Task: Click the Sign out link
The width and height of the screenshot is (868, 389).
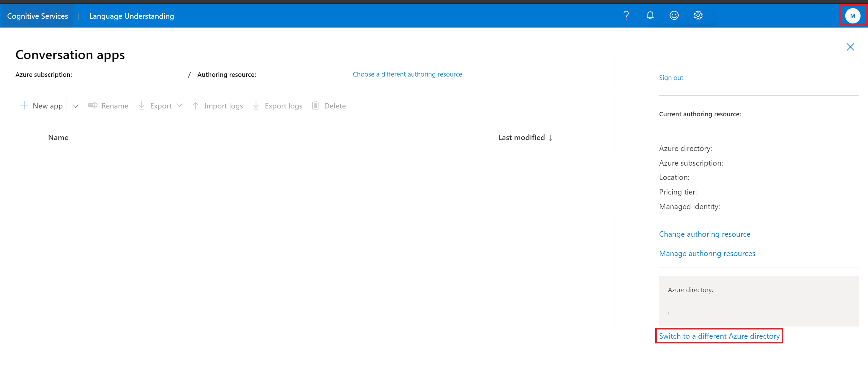Action: click(671, 78)
